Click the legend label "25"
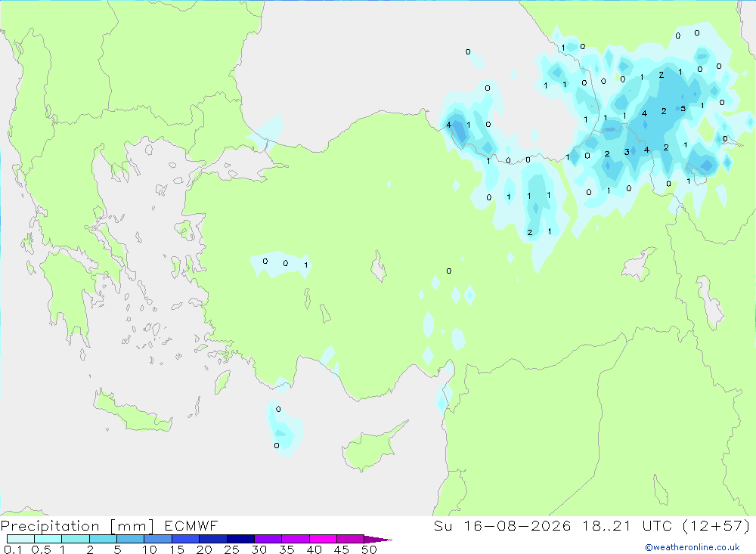The image size is (756, 554). [231, 549]
